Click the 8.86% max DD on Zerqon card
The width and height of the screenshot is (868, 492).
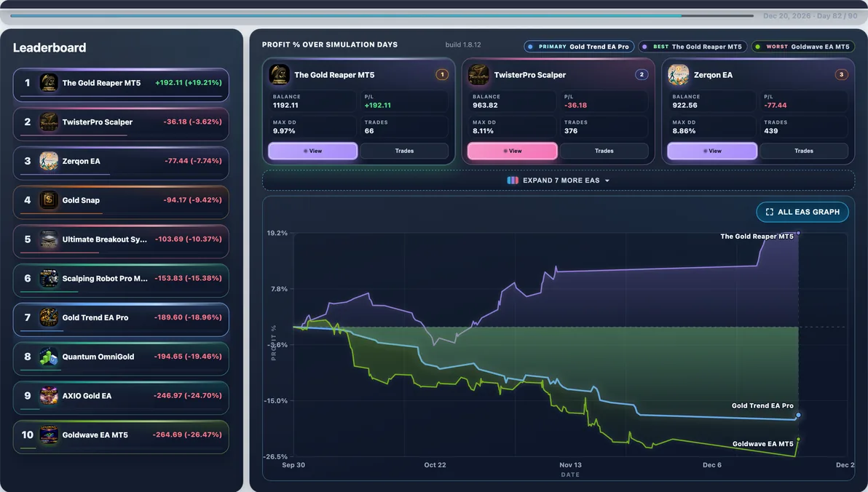(x=684, y=131)
